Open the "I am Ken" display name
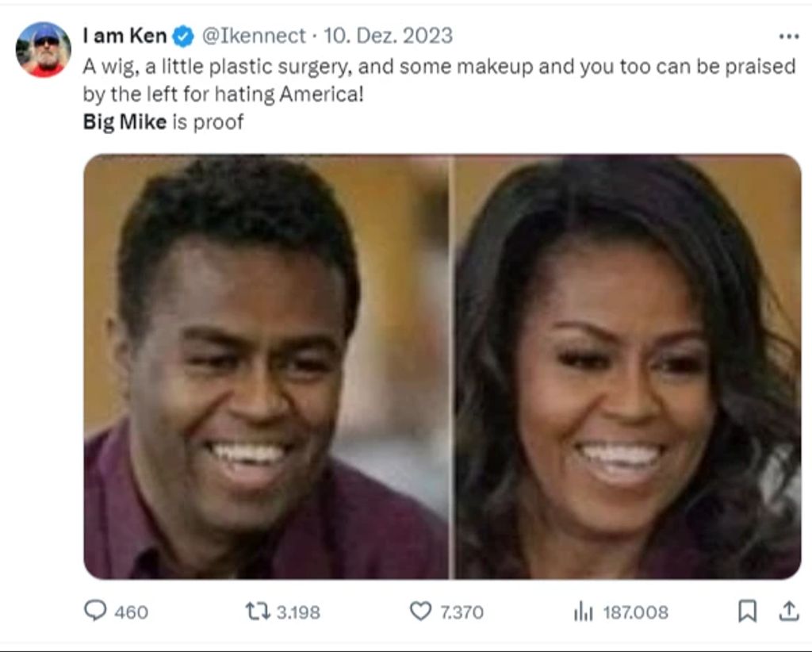Viewport: 812px width, 652px height. coord(124,36)
